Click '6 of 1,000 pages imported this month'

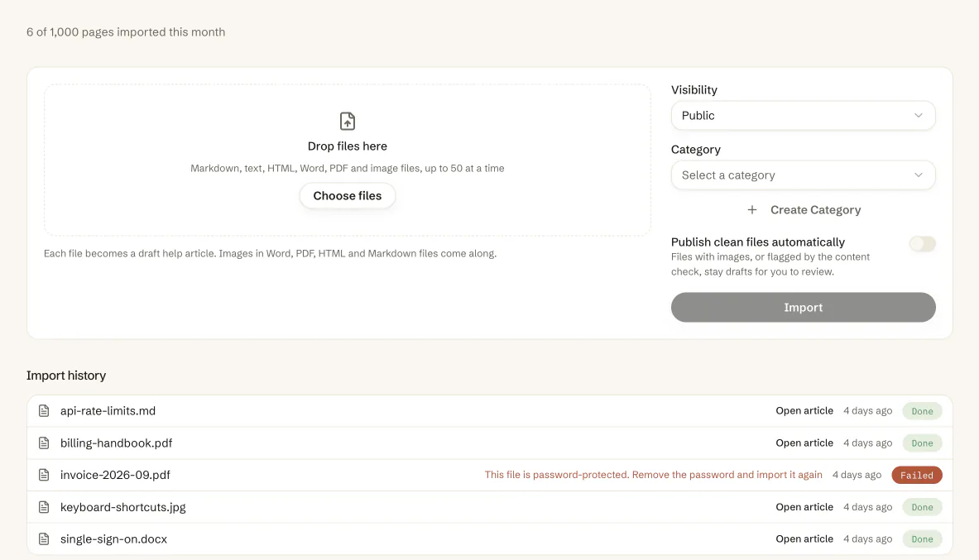(126, 31)
